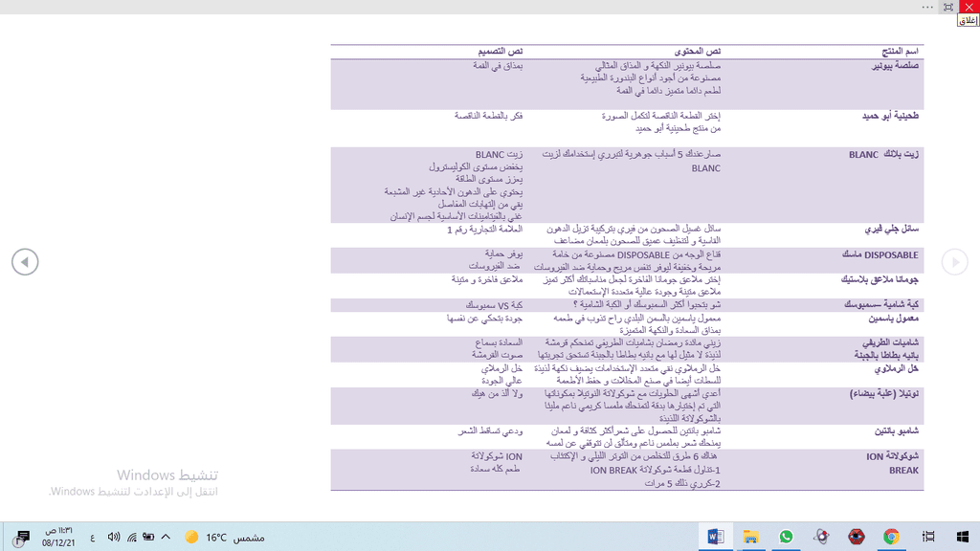Select the product name نوتيلا (علبة بيضاء)
This screenshot has height=551, width=980.
[884, 394]
